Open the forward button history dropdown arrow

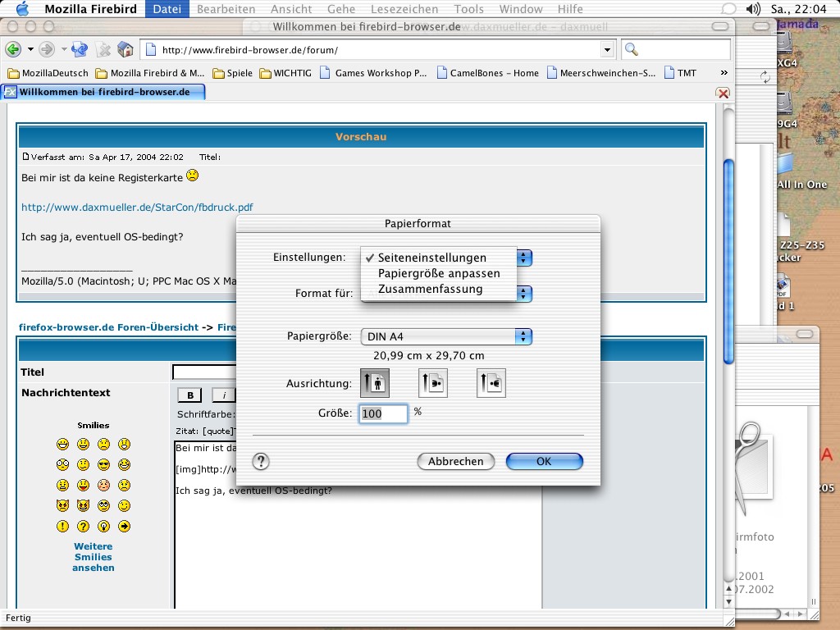coord(64,50)
